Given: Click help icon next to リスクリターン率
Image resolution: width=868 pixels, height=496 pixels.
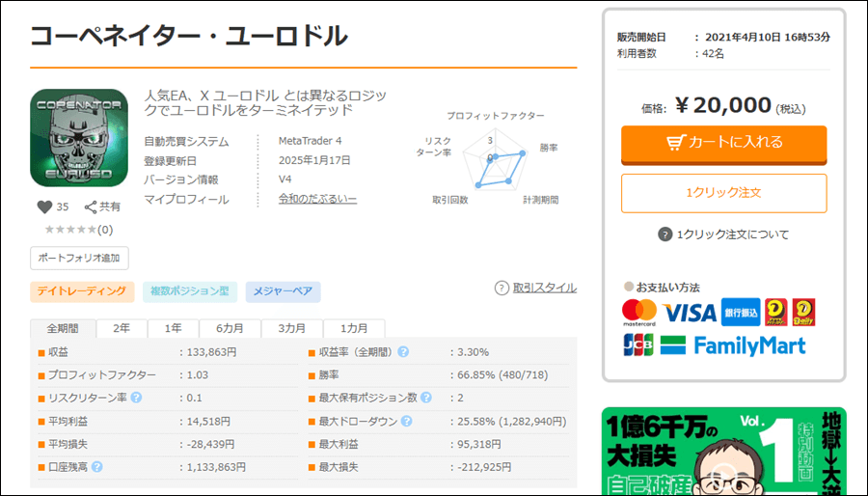Looking at the screenshot, I should coord(136,397).
